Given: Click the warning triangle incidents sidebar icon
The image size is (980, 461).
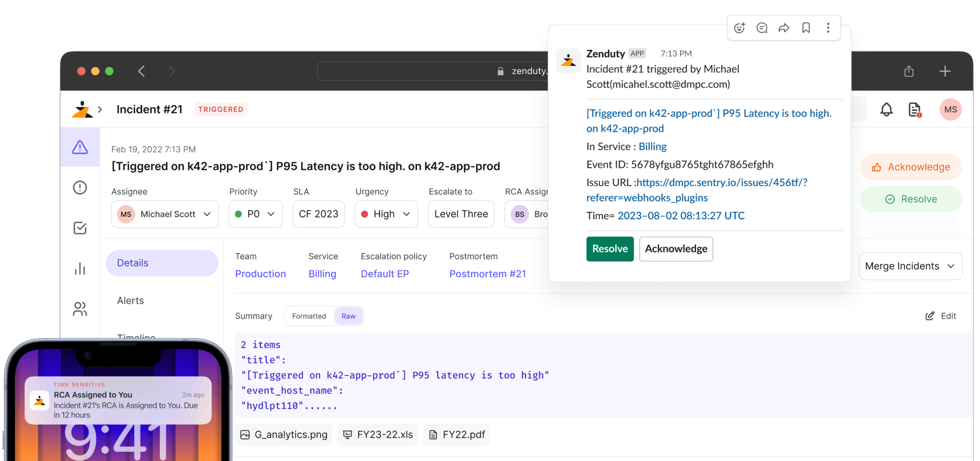Looking at the screenshot, I should click(x=80, y=147).
